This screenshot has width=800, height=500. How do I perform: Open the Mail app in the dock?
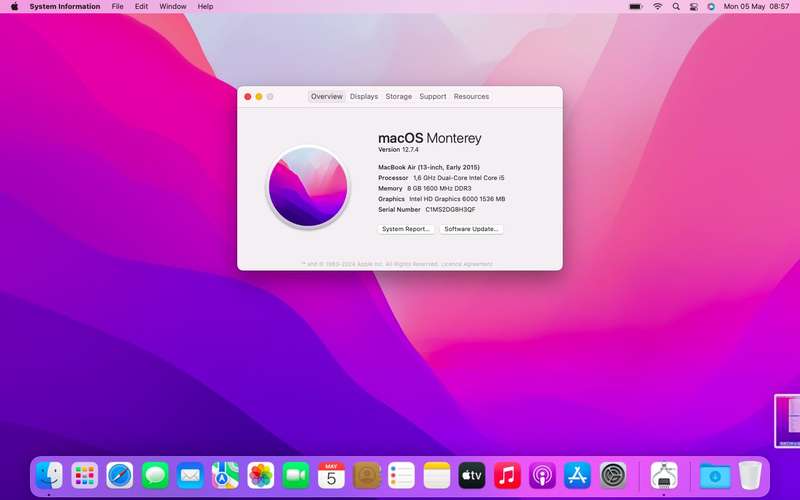(190, 476)
